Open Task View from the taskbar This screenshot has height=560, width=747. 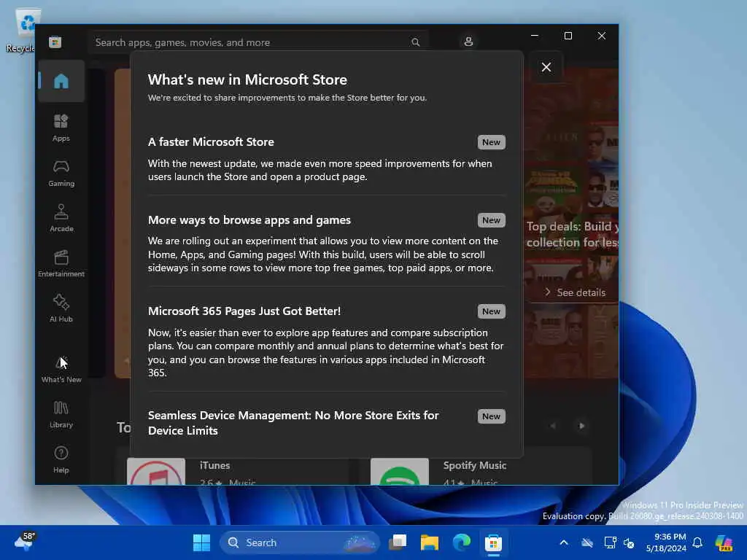click(398, 542)
